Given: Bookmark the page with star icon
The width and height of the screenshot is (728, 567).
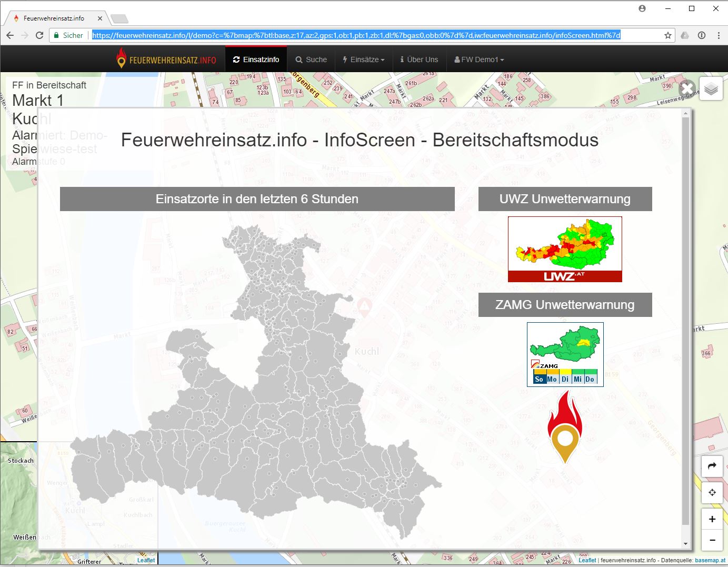Looking at the screenshot, I should click(x=668, y=35).
